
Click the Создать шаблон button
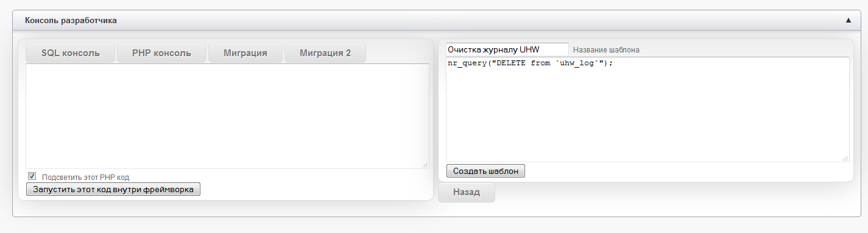(x=485, y=171)
